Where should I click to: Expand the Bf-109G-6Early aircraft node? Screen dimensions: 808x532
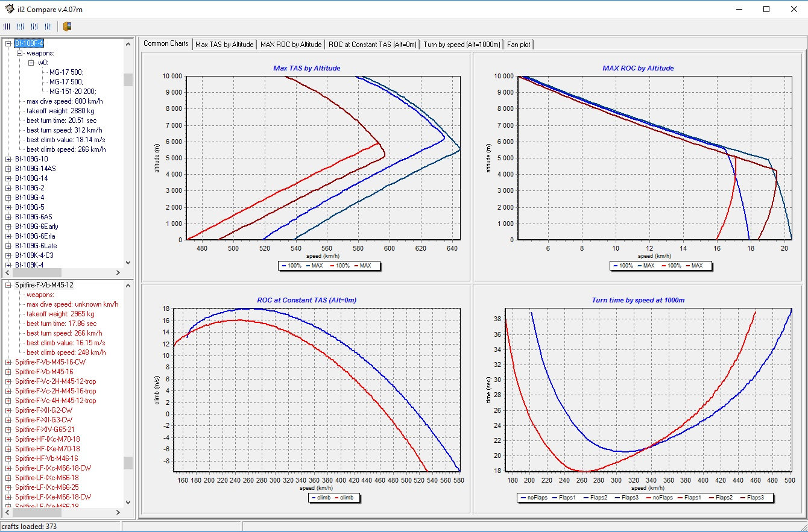tap(8, 227)
